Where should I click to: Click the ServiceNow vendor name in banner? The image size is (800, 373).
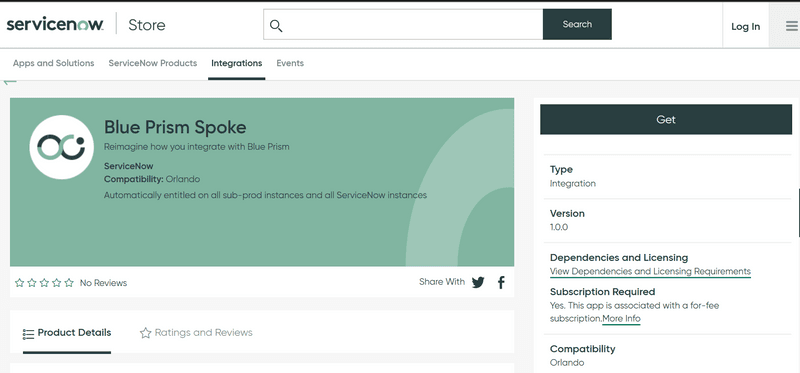[x=129, y=166]
